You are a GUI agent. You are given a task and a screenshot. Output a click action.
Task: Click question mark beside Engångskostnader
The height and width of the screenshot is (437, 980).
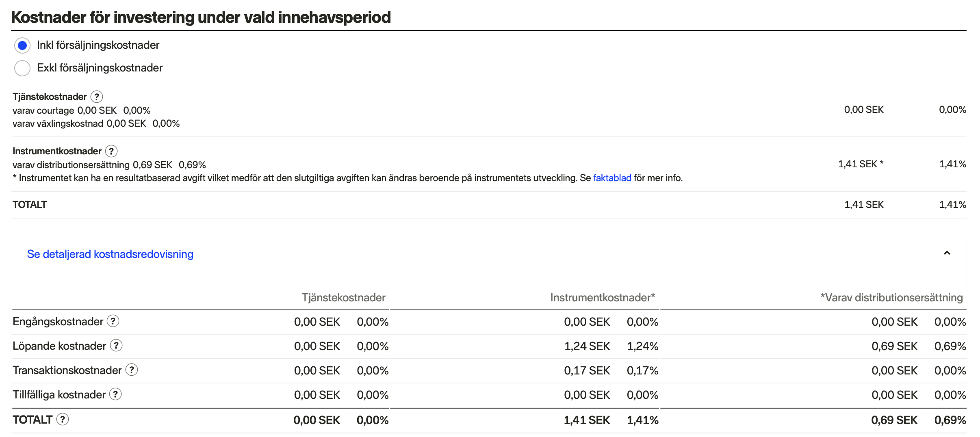113,321
